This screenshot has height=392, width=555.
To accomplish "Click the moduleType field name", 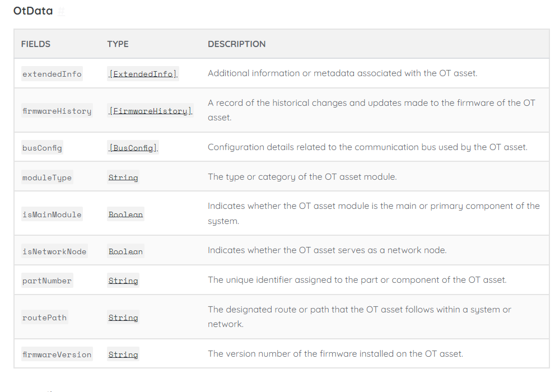I will pos(47,178).
